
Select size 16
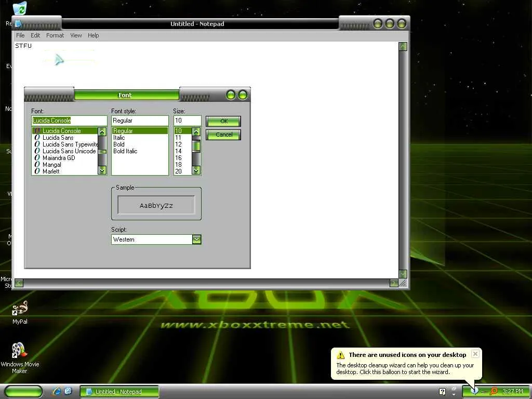(183, 158)
